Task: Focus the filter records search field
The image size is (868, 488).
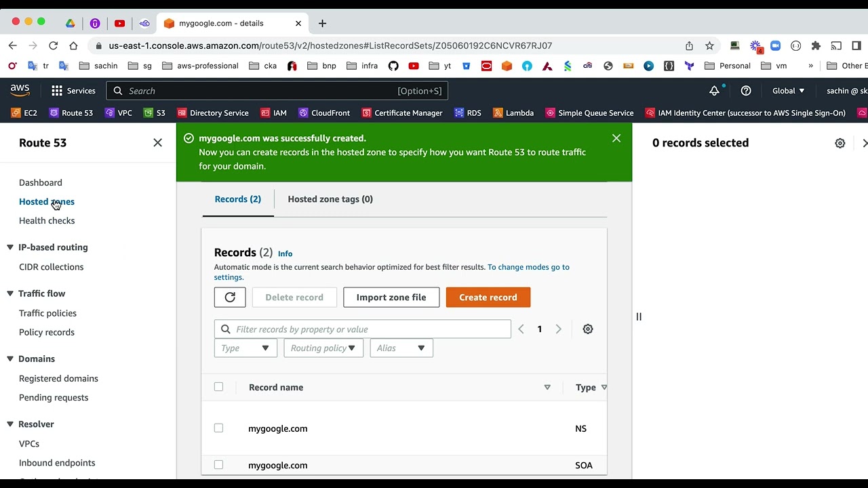Action: (x=363, y=329)
